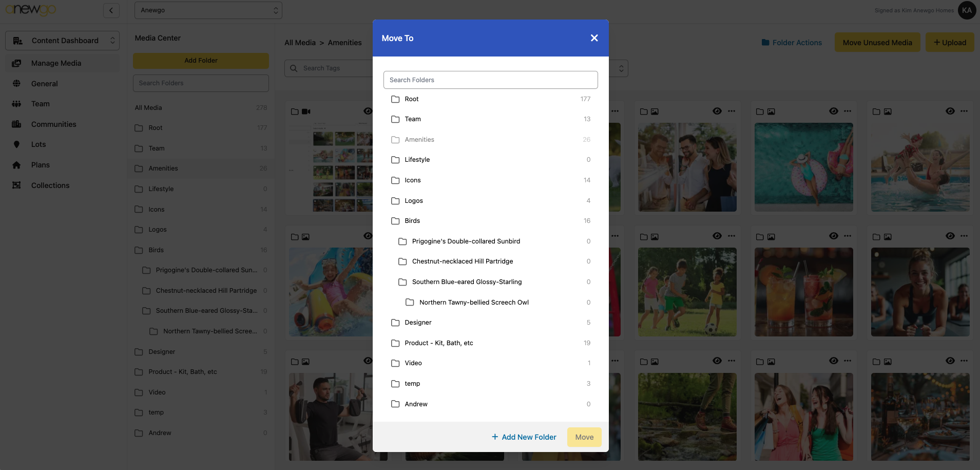Toggle visibility eye on couple photo
Image resolution: width=980 pixels, height=470 pixels.
click(717, 111)
